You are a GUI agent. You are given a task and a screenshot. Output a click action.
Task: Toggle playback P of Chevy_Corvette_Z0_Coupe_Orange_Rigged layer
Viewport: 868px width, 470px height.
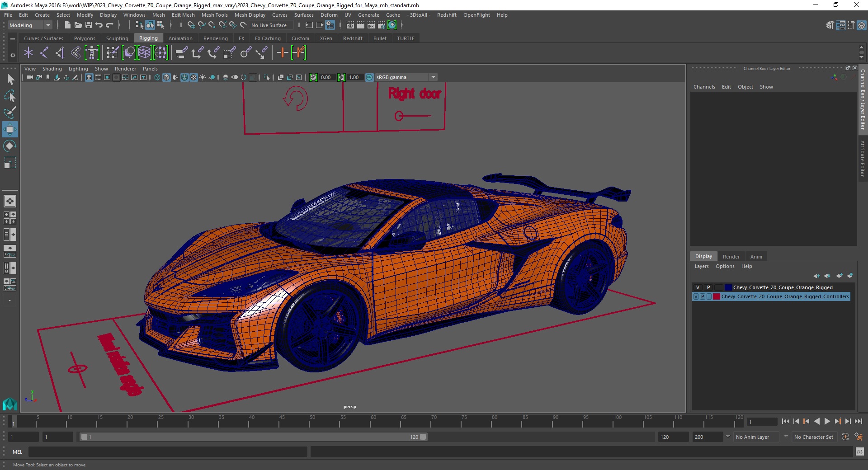tap(708, 287)
